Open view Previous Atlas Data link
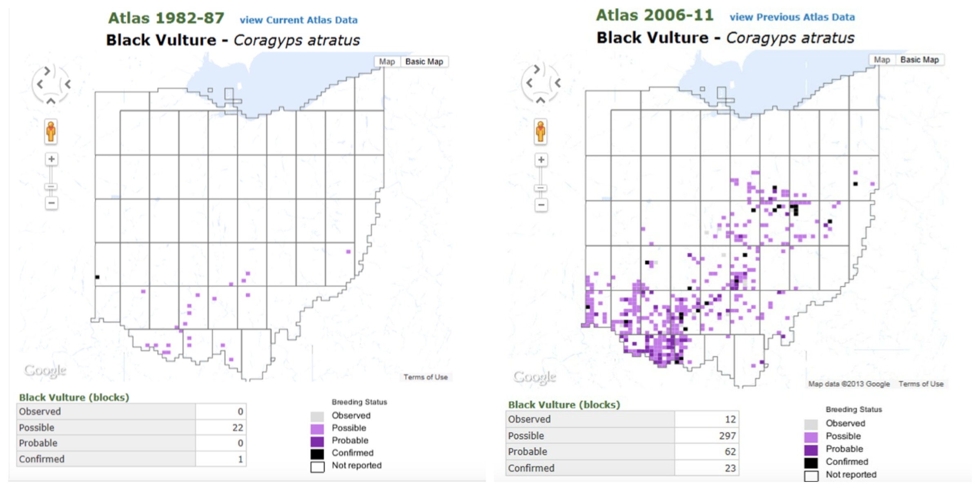 (x=792, y=17)
